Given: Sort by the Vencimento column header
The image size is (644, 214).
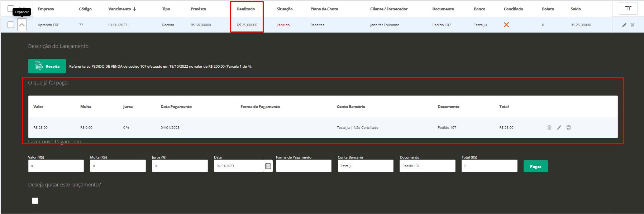Looking at the screenshot, I should pyautogui.click(x=122, y=9).
